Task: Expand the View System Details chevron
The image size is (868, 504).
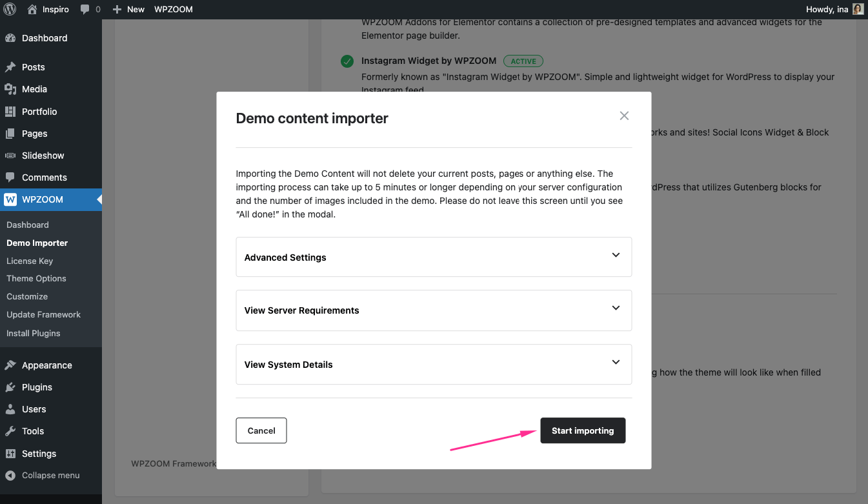Action: pos(616,363)
